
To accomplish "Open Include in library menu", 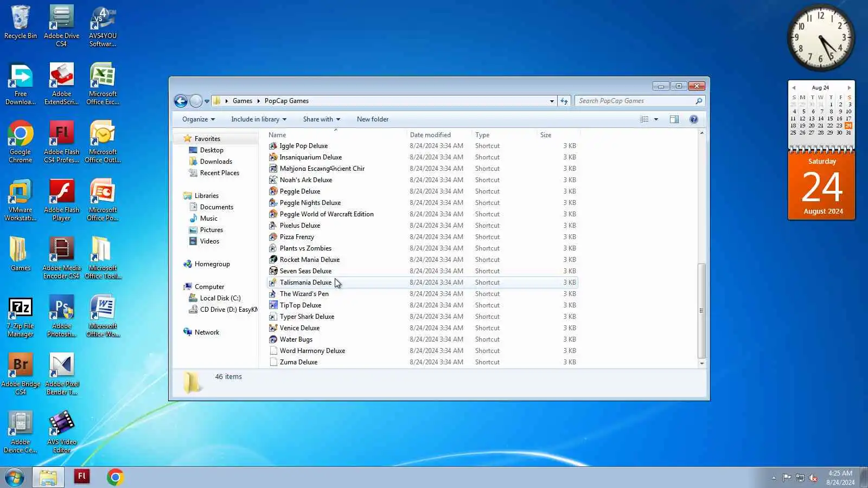I will [259, 119].
